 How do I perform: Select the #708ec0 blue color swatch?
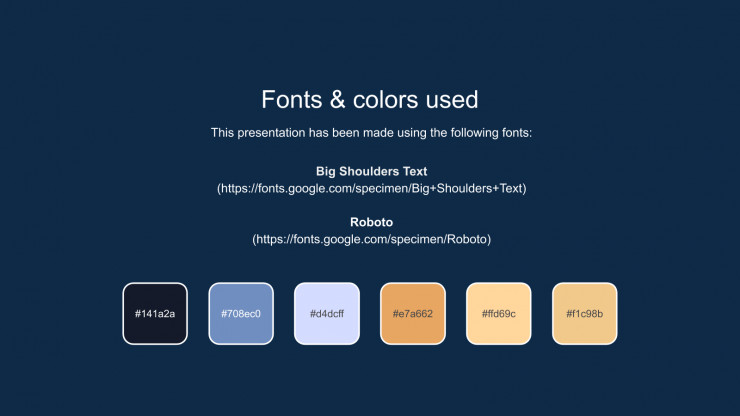[241, 314]
